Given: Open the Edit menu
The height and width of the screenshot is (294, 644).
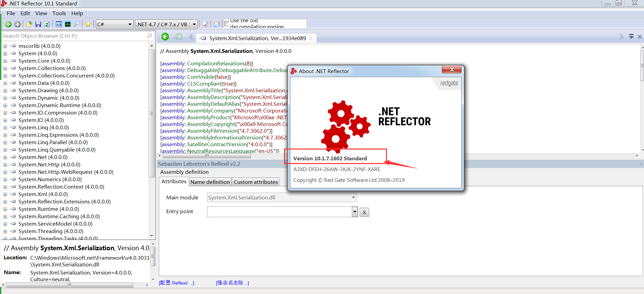Looking at the screenshot, I should [25, 13].
